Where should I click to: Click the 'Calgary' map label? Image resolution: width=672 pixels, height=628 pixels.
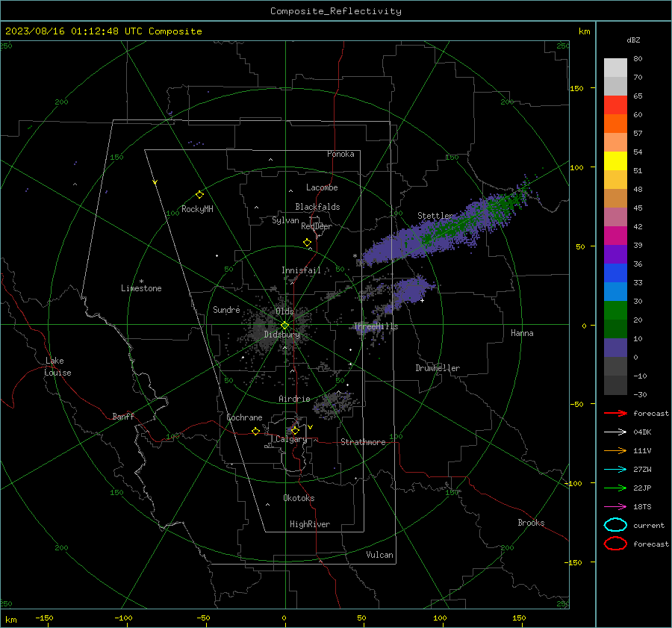(291, 439)
